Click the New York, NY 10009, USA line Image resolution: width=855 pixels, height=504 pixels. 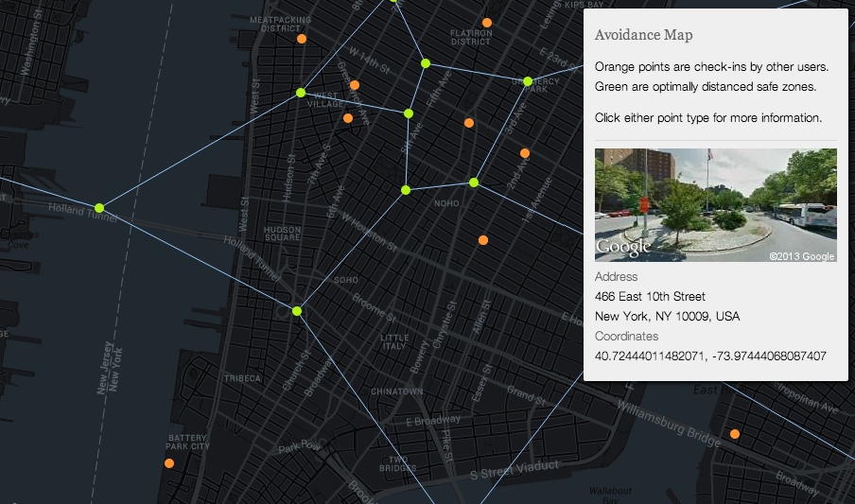click(x=667, y=317)
